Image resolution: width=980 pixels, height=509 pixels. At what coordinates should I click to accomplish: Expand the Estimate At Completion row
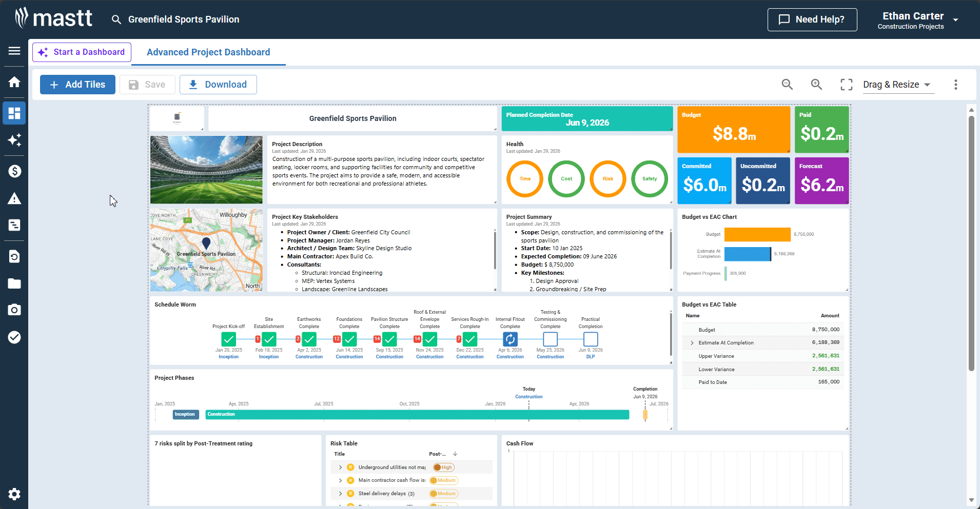point(692,343)
